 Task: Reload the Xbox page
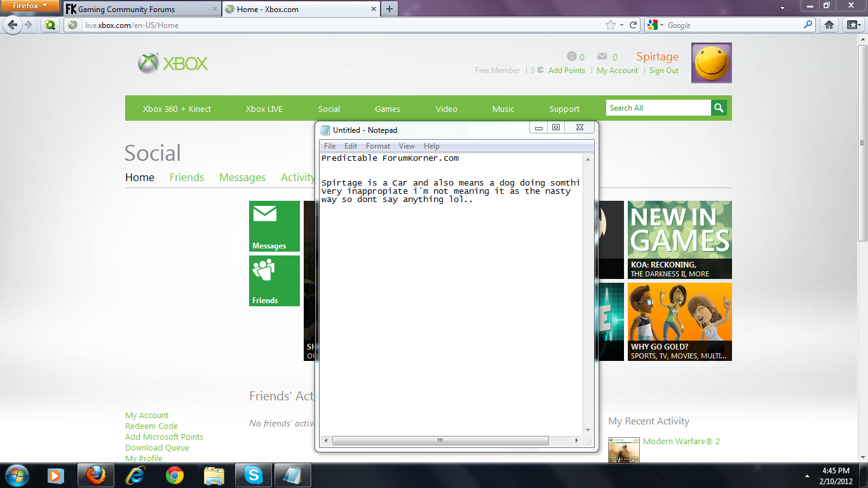634,25
